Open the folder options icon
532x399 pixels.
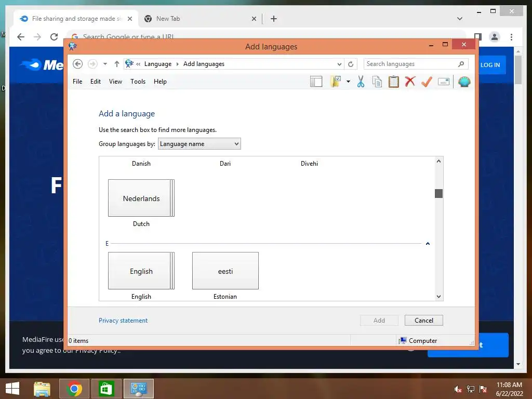click(335, 82)
